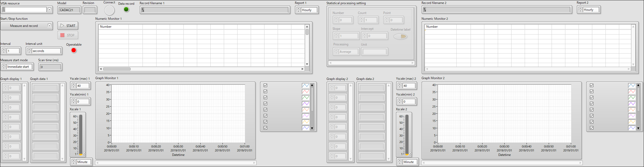
Task: Adjust the Xscale 2 vertical slider
Action: (x=407, y=135)
